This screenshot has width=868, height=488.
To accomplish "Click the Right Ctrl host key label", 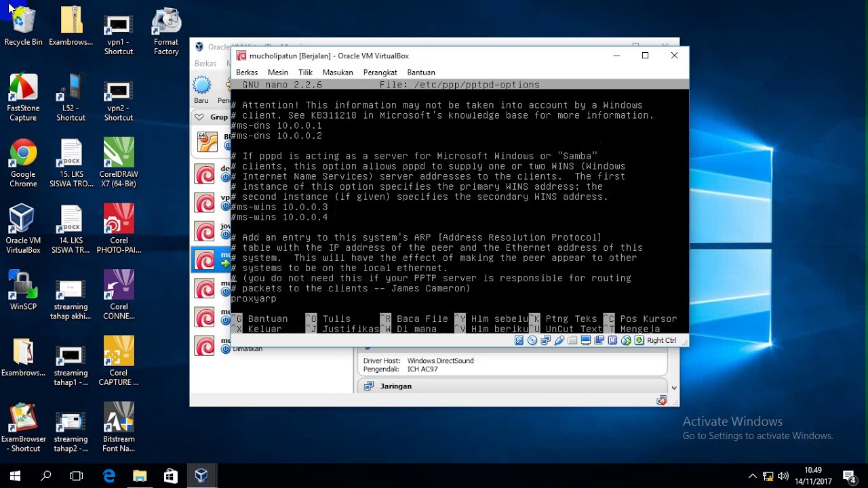I will click(661, 340).
